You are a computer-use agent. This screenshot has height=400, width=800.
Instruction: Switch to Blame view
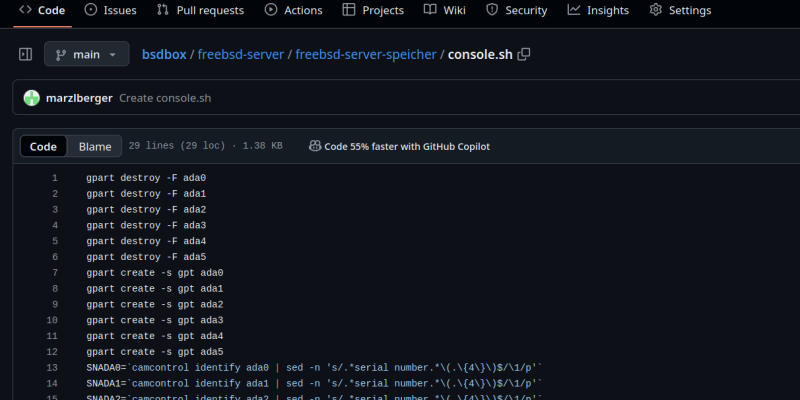(x=95, y=146)
